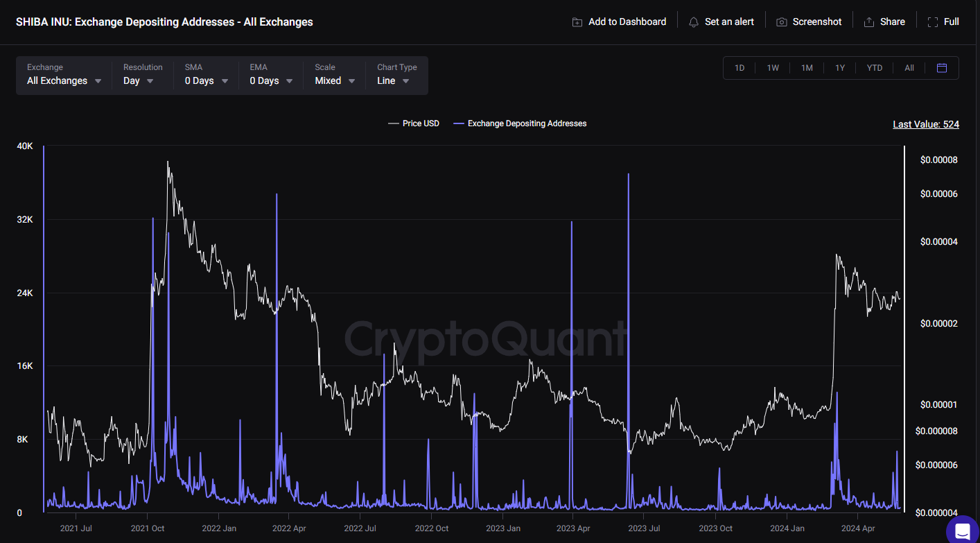Click the 24K left axis label
The height and width of the screenshot is (543, 980).
tap(24, 293)
